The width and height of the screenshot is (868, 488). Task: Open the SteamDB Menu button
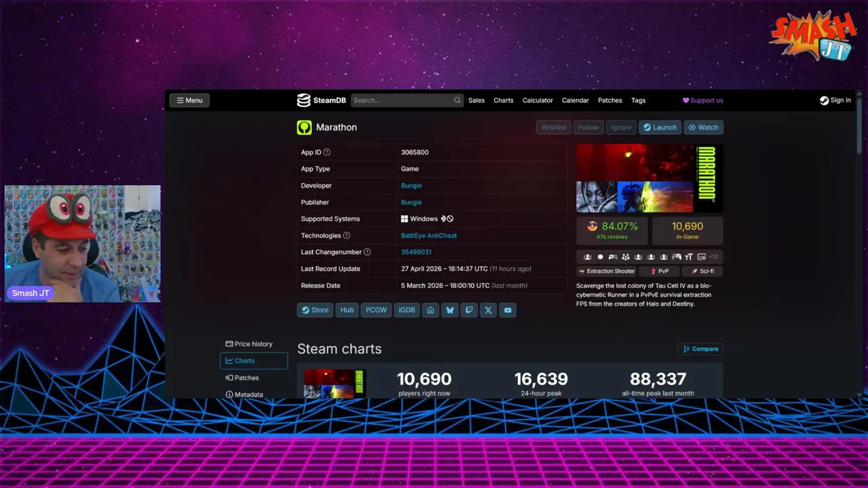coord(189,100)
